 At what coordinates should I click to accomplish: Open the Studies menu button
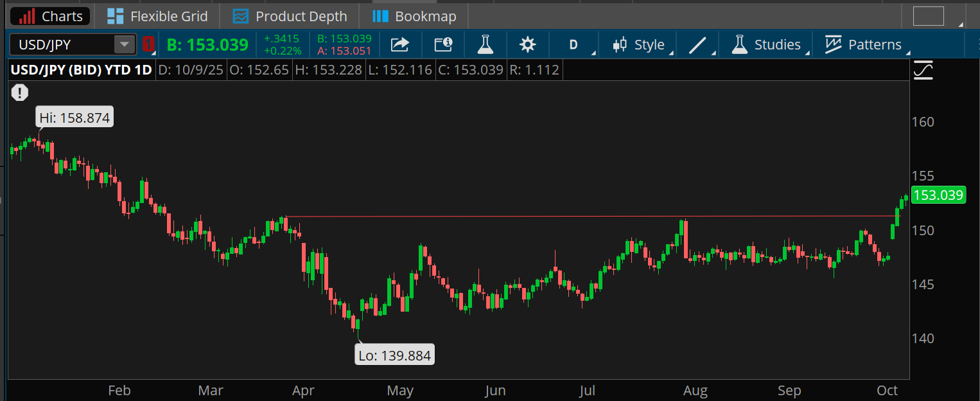pyautogui.click(x=767, y=44)
